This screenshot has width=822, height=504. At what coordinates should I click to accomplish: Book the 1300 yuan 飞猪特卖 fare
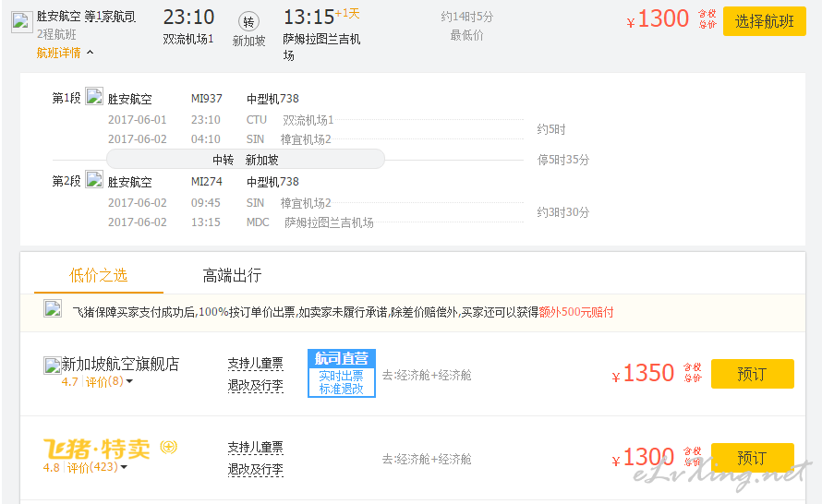pyautogui.click(x=753, y=457)
